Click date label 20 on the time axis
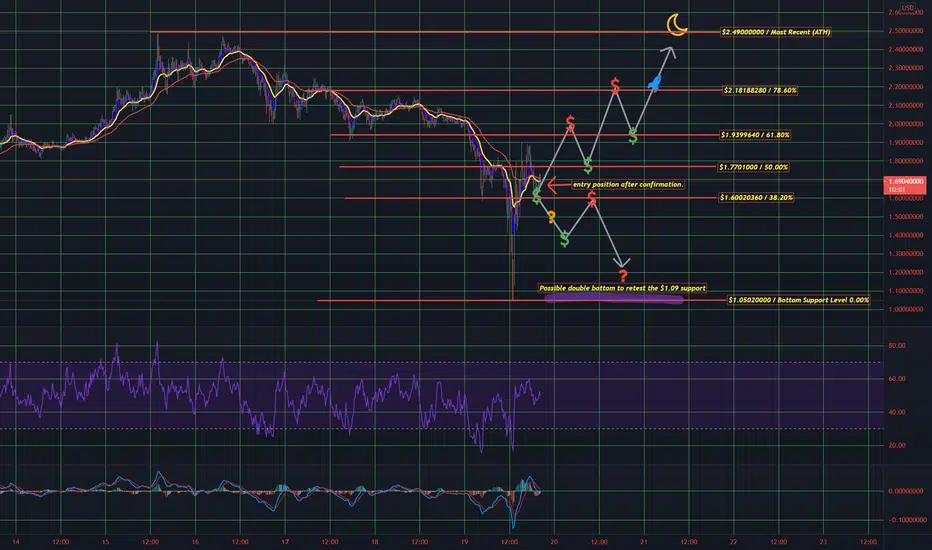This screenshot has width=932, height=550. pos(554,542)
